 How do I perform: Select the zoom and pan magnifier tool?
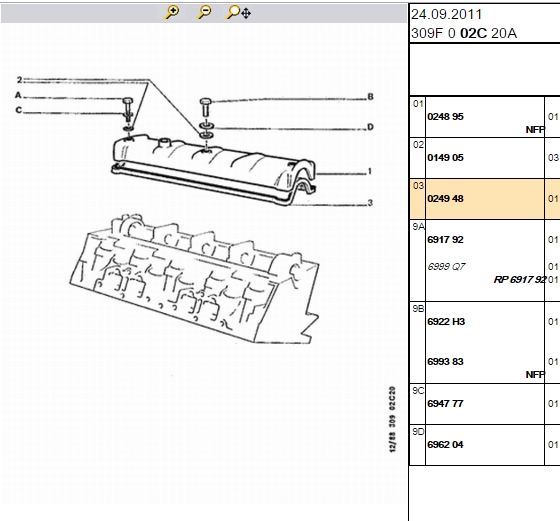tap(238, 12)
